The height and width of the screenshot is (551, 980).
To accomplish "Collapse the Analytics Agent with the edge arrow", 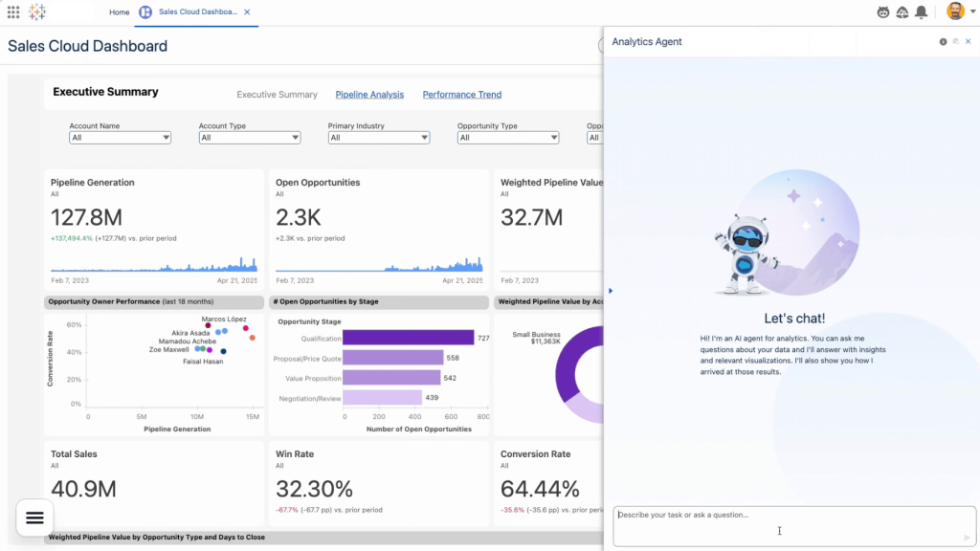I will (610, 290).
